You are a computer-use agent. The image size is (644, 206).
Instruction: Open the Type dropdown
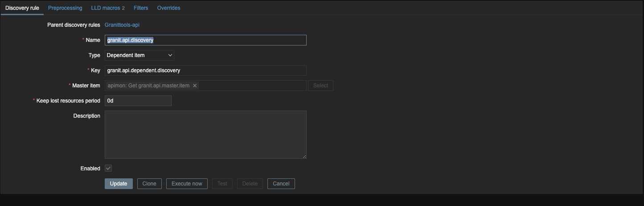pyautogui.click(x=139, y=55)
